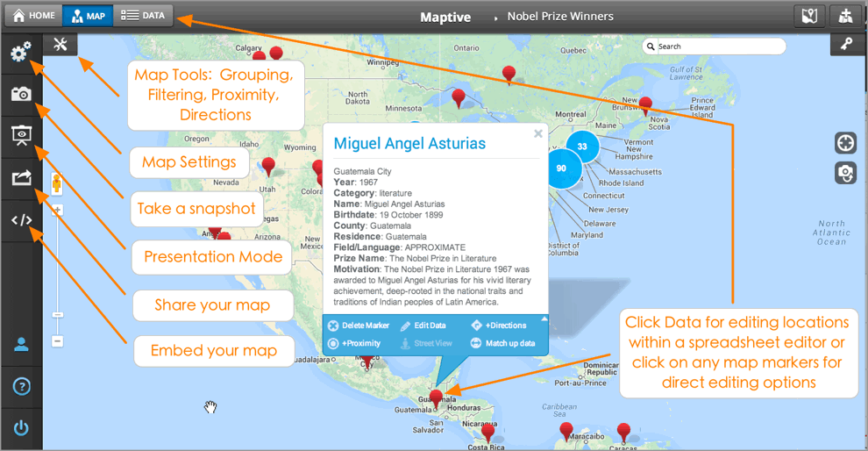The width and height of the screenshot is (868, 451).
Task: Click the zoom slider handle
Action: click(57, 315)
